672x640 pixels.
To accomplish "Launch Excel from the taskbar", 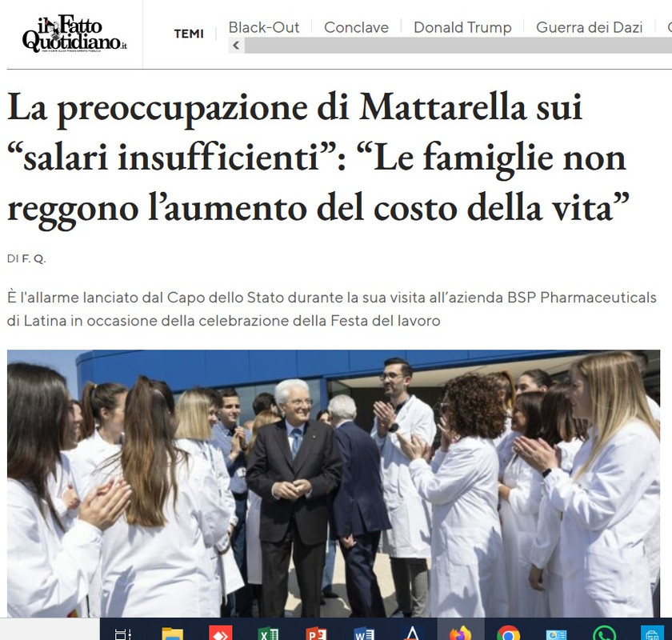I will click(x=268, y=634).
